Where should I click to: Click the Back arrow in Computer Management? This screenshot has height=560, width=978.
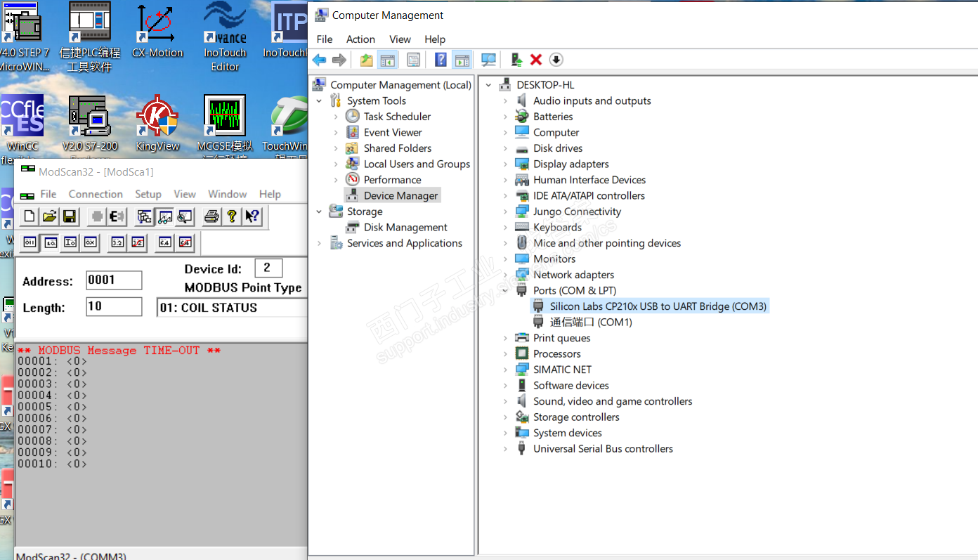coord(319,60)
